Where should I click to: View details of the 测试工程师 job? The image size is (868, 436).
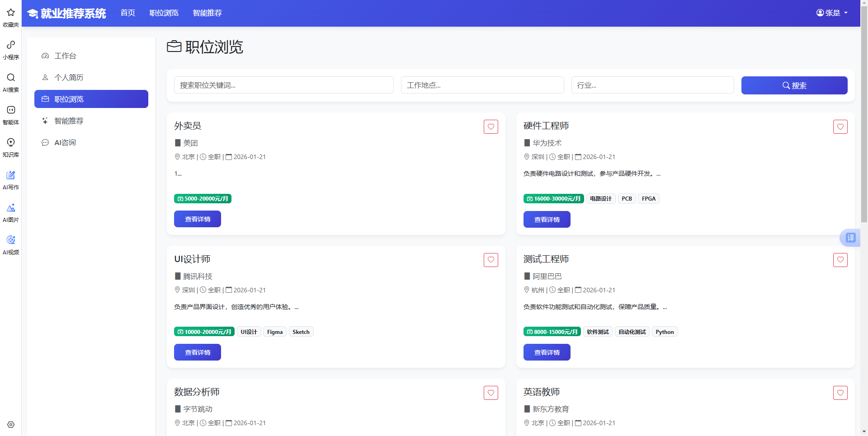pos(547,352)
